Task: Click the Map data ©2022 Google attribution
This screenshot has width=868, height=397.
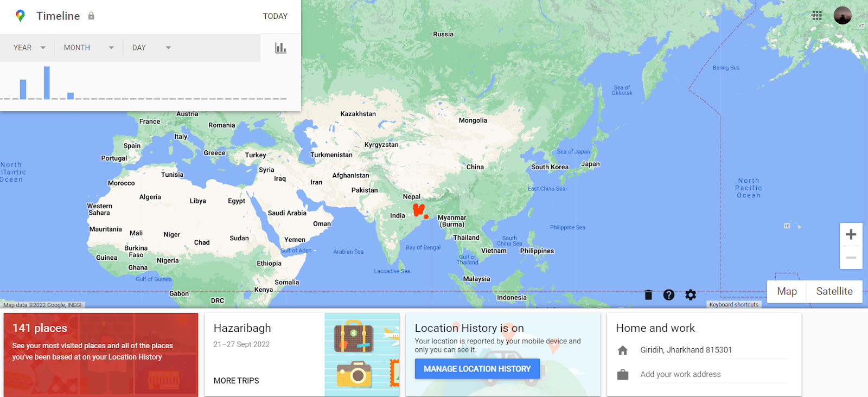Action: pos(42,305)
